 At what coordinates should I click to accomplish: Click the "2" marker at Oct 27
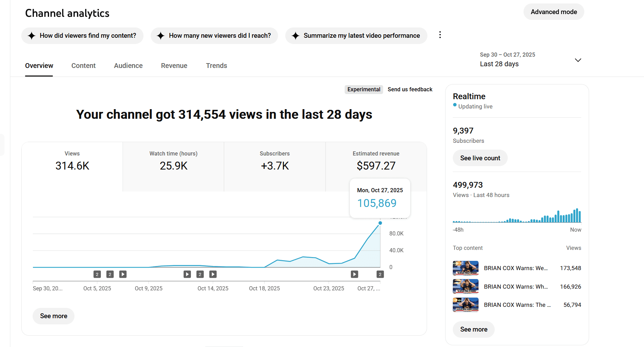pyautogui.click(x=380, y=274)
